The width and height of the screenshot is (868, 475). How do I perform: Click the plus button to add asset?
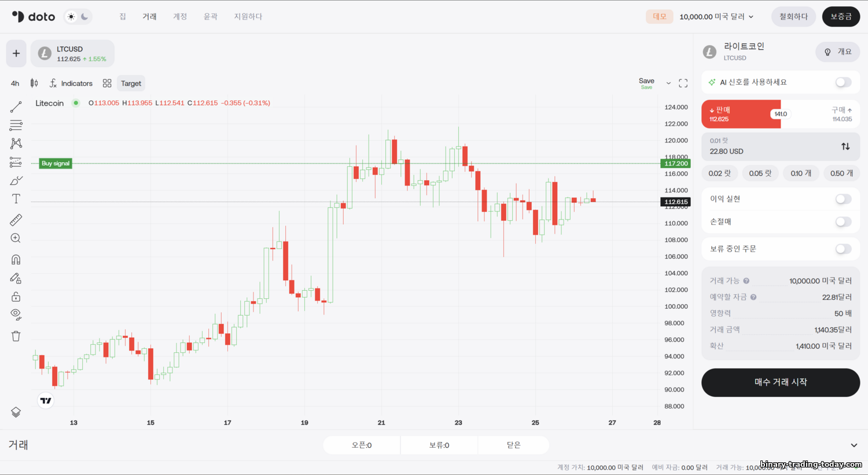tap(16, 53)
